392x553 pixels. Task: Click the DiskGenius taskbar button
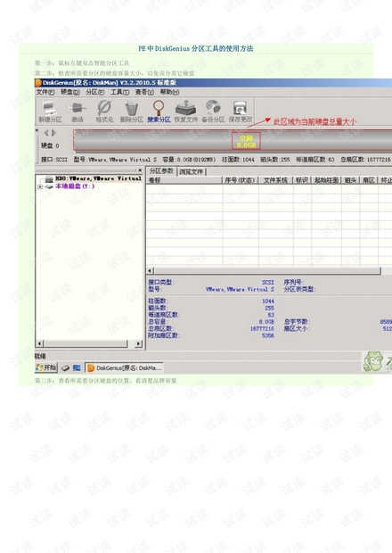coord(125,367)
